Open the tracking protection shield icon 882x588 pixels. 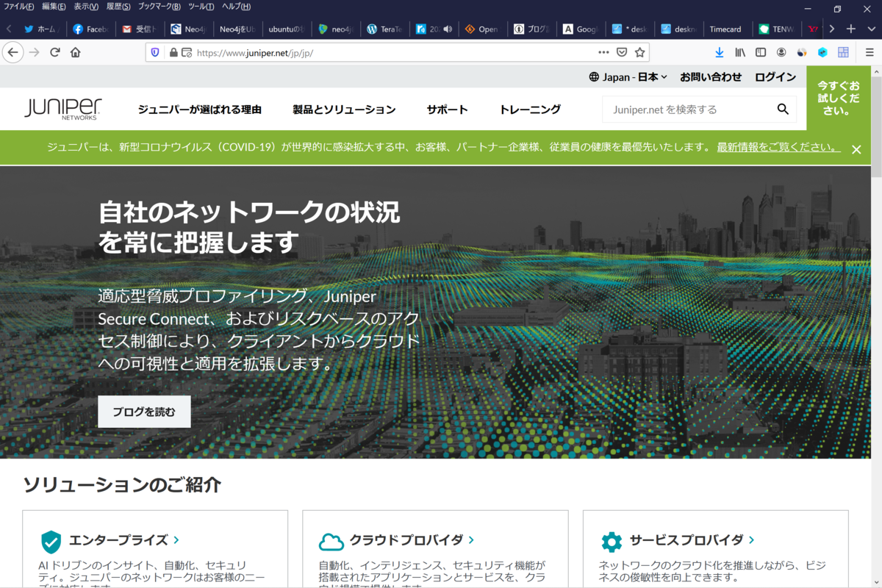155,52
